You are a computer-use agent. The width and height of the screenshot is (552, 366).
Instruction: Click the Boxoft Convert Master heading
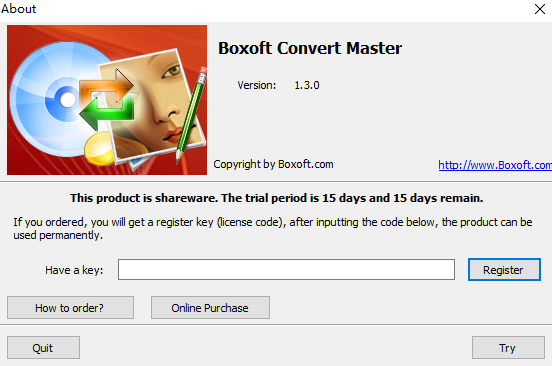[x=310, y=48]
